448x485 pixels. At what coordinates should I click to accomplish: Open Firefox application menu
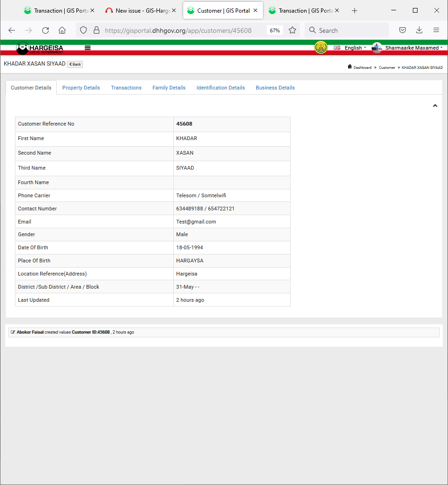436,30
